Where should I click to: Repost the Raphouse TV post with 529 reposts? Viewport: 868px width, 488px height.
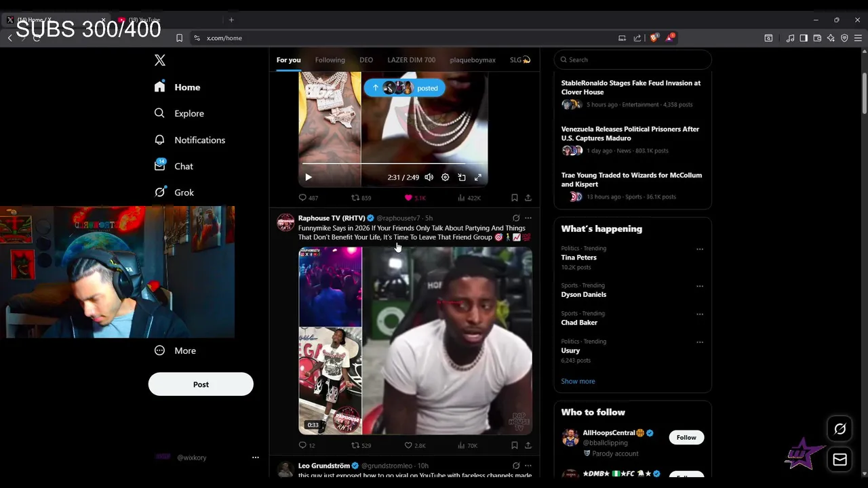coord(361,445)
